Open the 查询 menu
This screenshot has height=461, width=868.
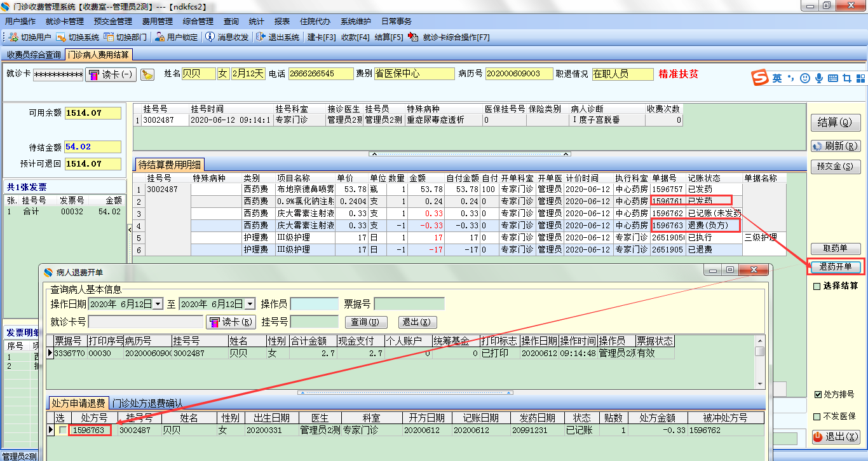tap(231, 21)
